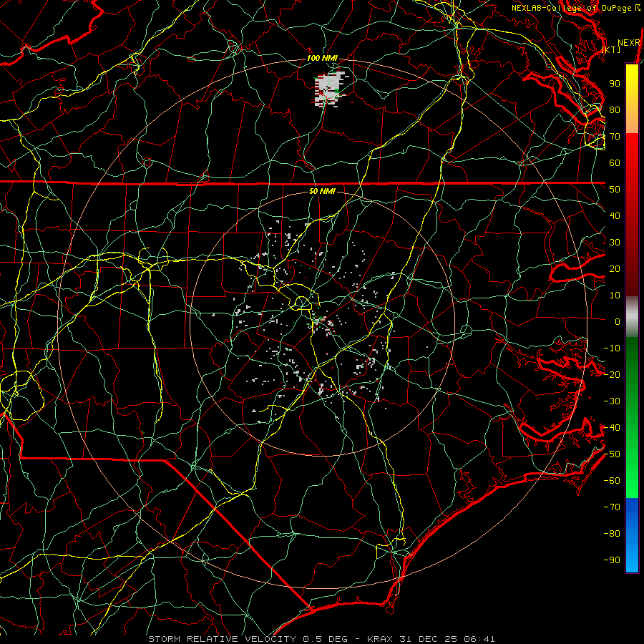Click the -30 value on velocity scale
The width and height of the screenshot is (644, 644).
[612, 401]
